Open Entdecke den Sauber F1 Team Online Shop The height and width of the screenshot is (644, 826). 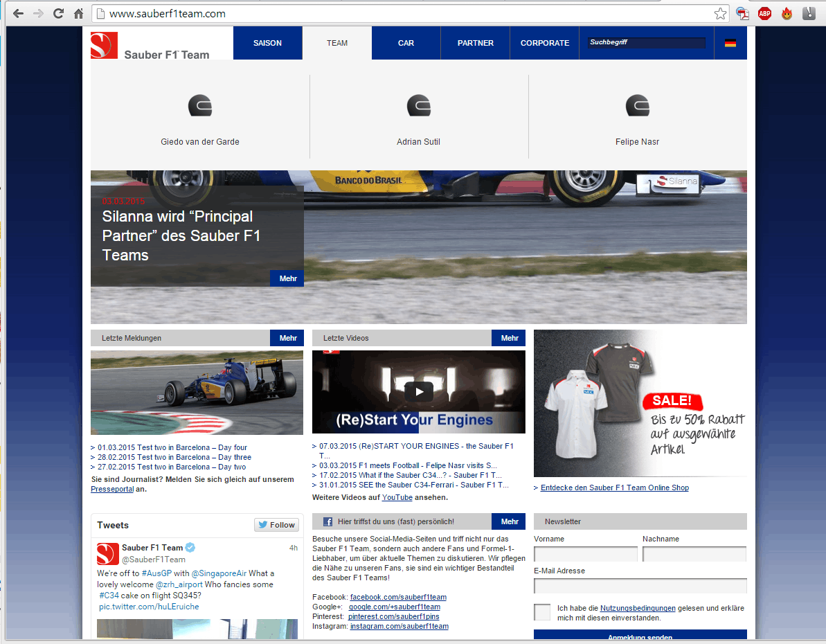click(x=615, y=488)
